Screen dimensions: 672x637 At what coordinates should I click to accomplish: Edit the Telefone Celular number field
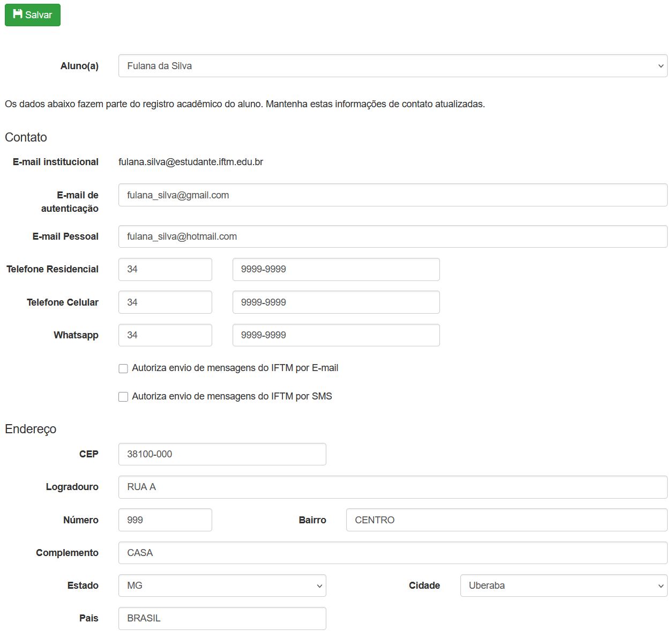pyautogui.click(x=335, y=302)
